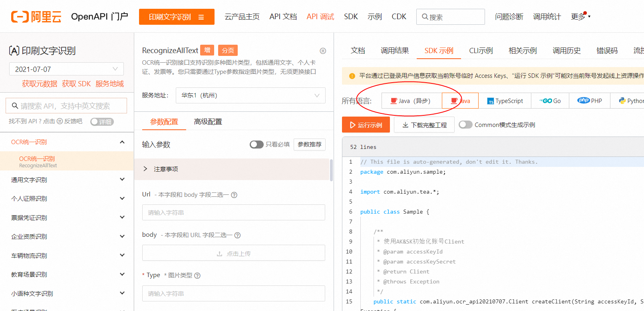The height and width of the screenshot is (311, 644).
Task: Open 问题诊断 in the top bar
Action: tap(509, 17)
